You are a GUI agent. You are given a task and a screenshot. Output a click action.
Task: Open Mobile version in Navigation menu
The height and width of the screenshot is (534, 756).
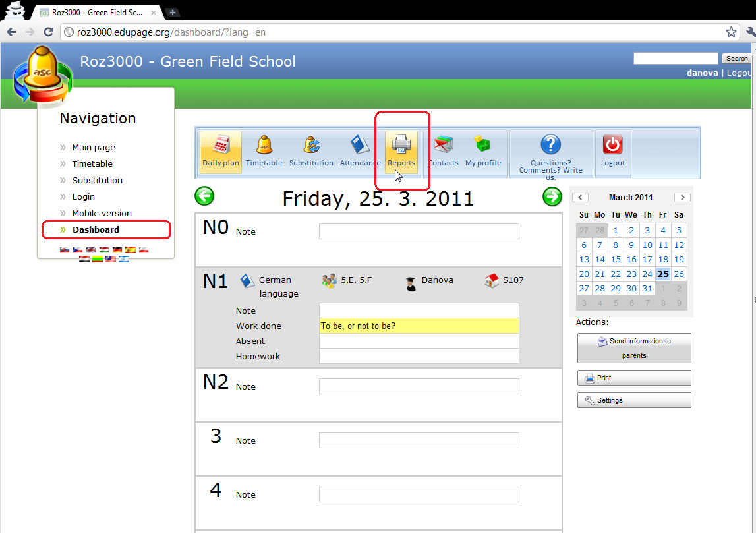point(102,214)
